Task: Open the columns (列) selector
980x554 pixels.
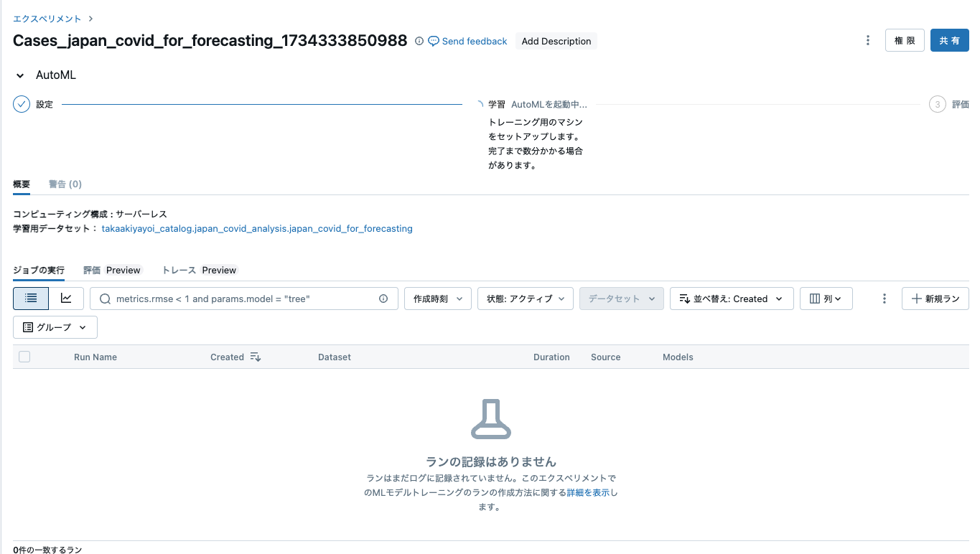Action: [x=826, y=298]
